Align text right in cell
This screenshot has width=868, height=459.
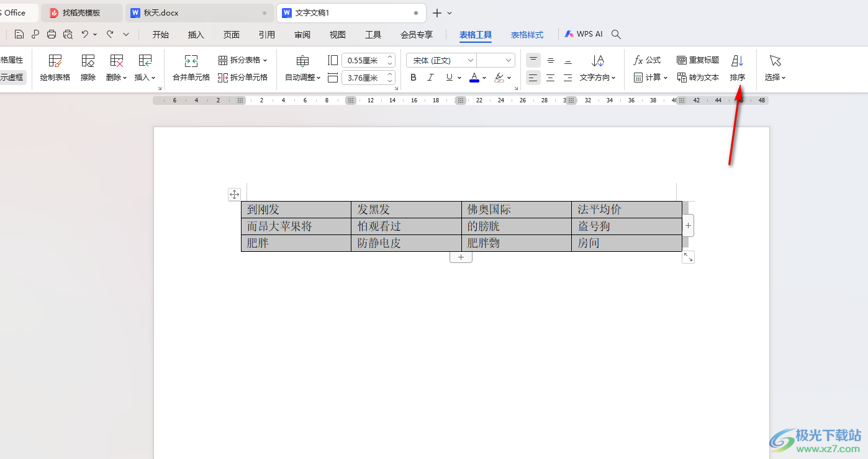click(568, 78)
